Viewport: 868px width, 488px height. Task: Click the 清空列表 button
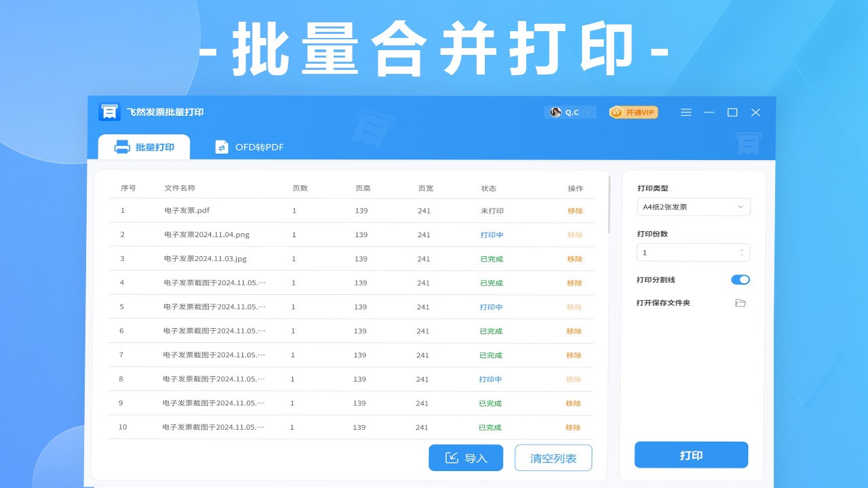(553, 458)
